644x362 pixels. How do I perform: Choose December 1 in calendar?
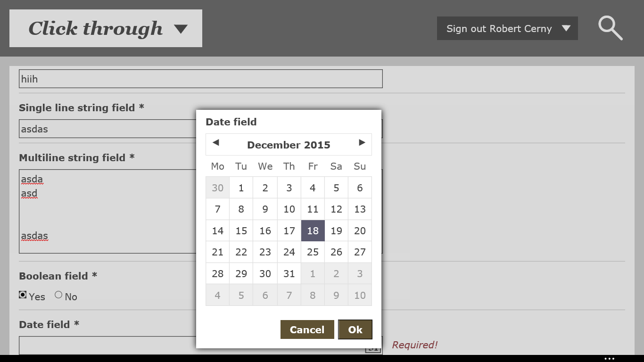point(241,188)
